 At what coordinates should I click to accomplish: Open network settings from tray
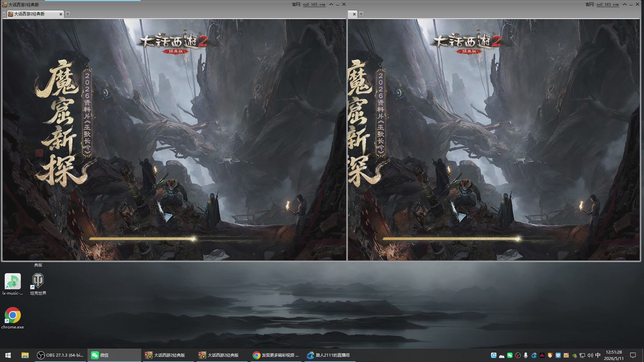coord(582,355)
